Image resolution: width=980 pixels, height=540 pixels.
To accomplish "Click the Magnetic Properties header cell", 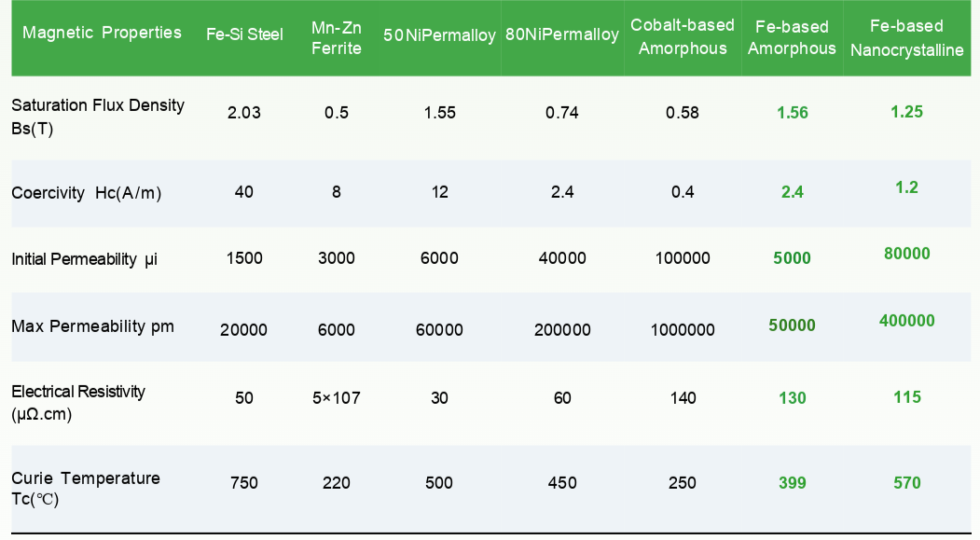I will click(x=102, y=33).
